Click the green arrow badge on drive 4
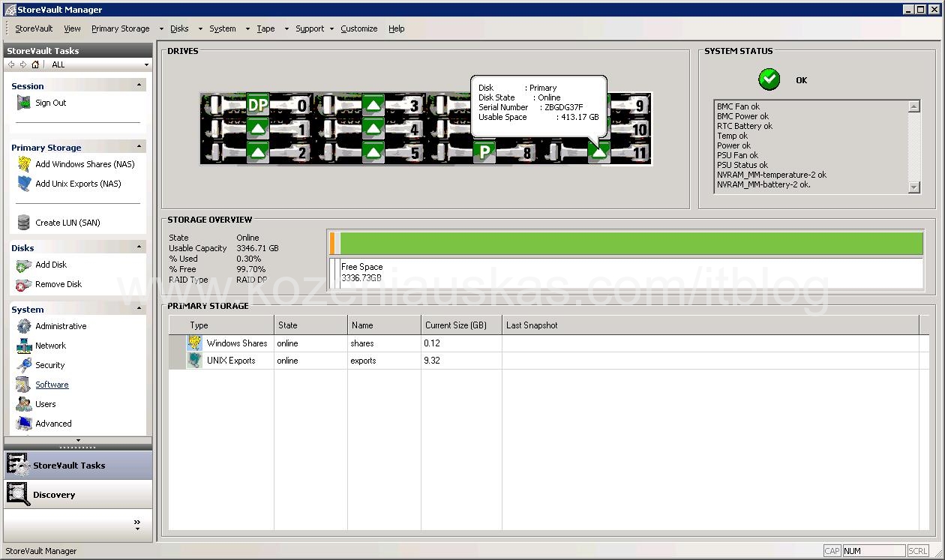The height and width of the screenshot is (560, 945). click(373, 129)
